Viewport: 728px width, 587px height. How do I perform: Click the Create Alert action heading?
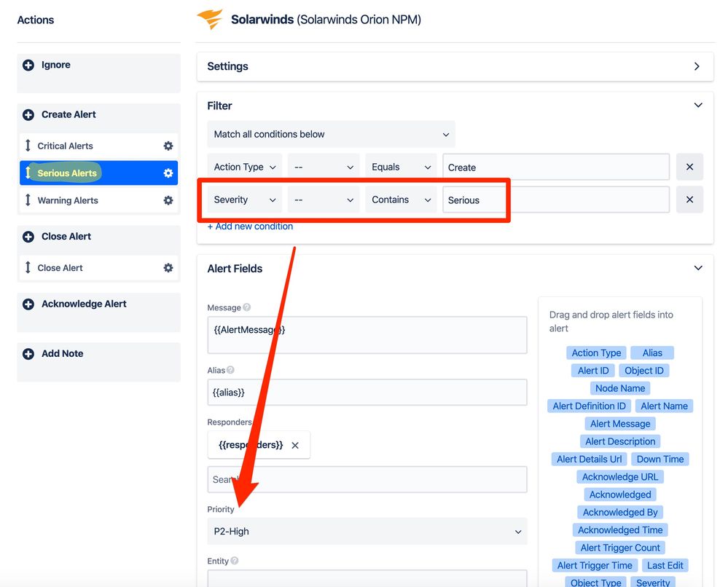pyautogui.click(x=69, y=114)
